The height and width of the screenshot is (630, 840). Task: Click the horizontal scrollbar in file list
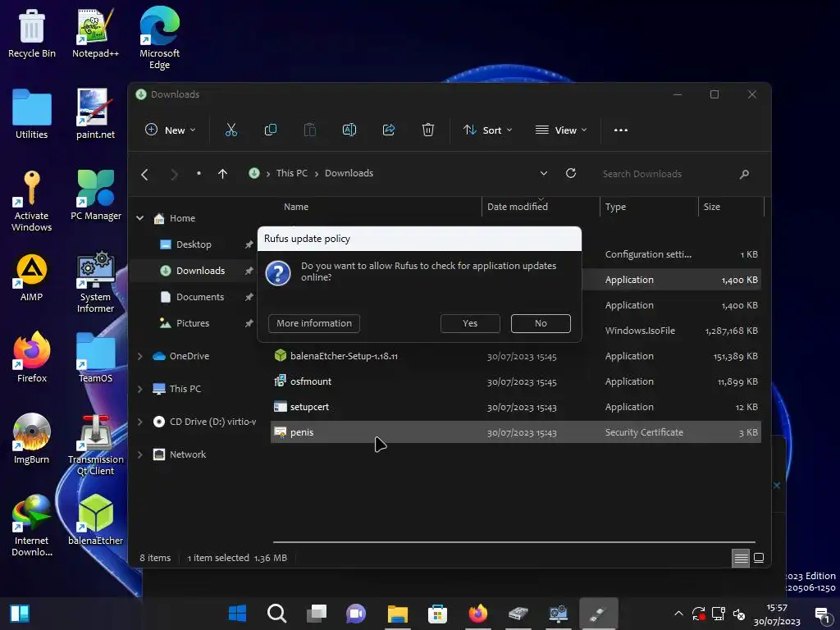coord(514,542)
